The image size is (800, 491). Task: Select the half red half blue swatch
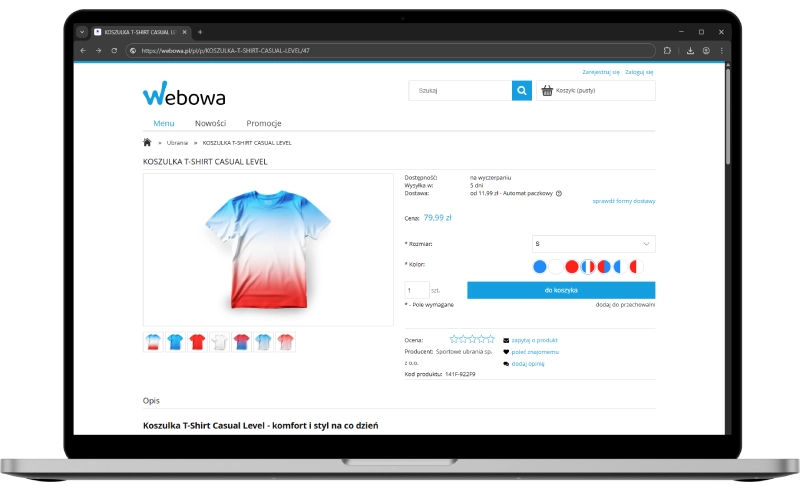[x=604, y=266]
